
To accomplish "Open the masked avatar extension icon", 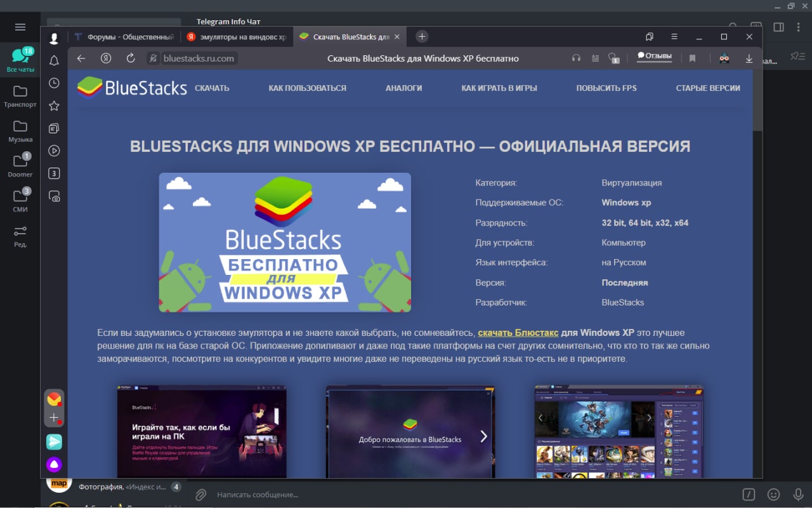I will pos(724,58).
